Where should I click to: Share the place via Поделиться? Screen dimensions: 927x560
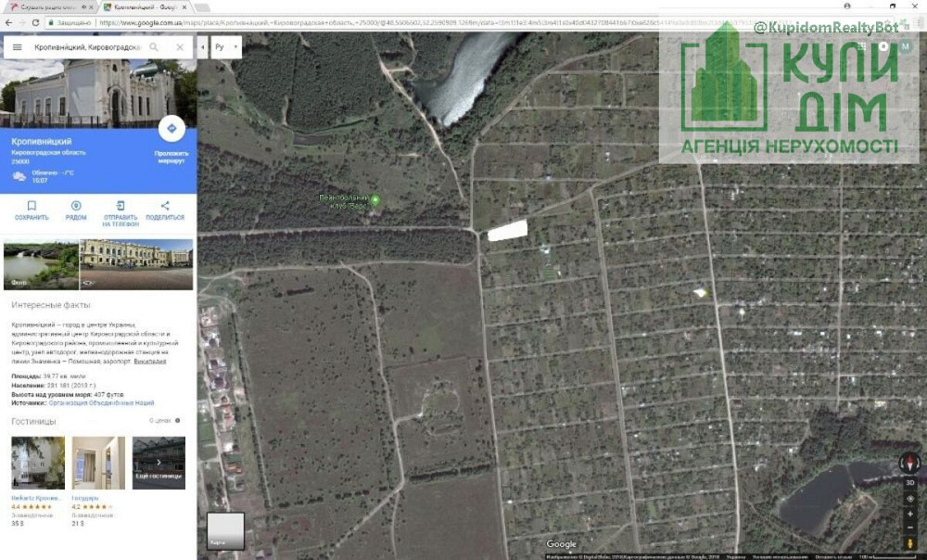[165, 210]
